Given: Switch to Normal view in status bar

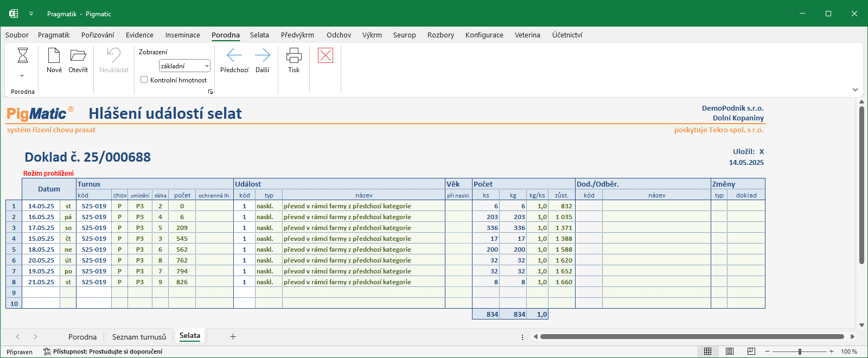Looking at the screenshot, I should point(708,351).
